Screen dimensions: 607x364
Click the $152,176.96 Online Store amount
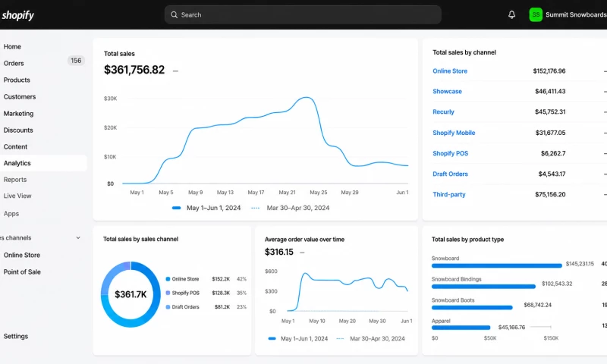click(x=549, y=71)
